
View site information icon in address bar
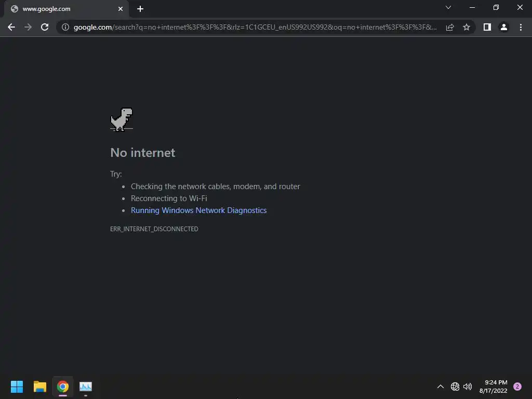click(x=65, y=27)
